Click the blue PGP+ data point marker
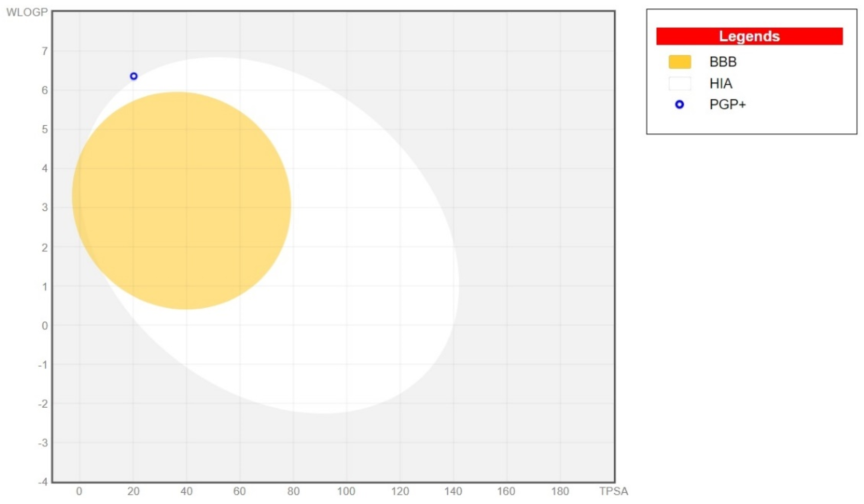This screenshot has width=864, height=504. pyautogui.click(x=134, y=76)
